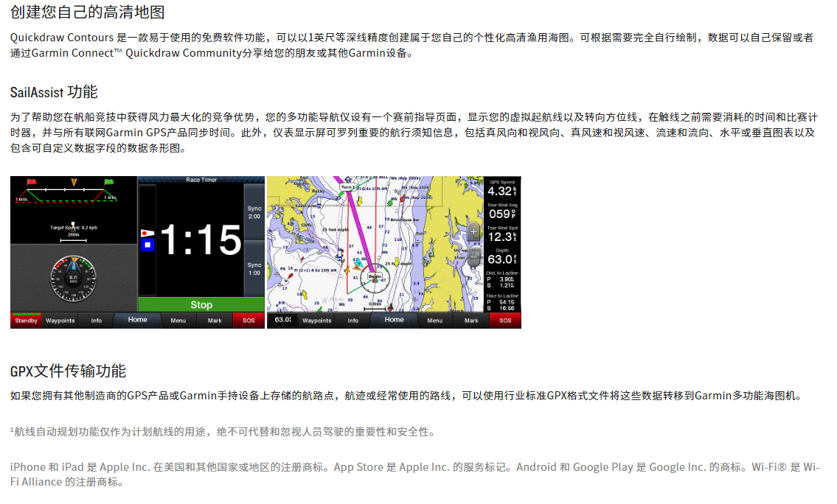Image resolution: width=837 pixels, height=504 pixels.
Task: Click the paragraph beginning Quickdraw Contours
Action: click(x=411, y=46)
